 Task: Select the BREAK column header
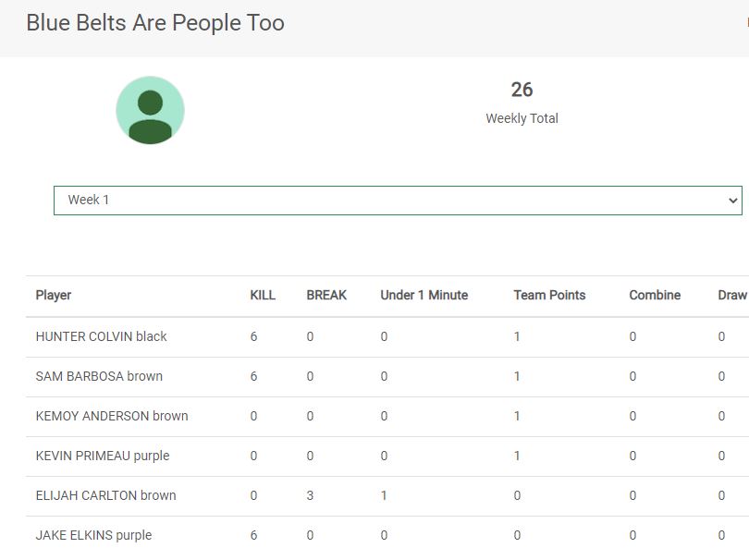(x=326, y=296)
